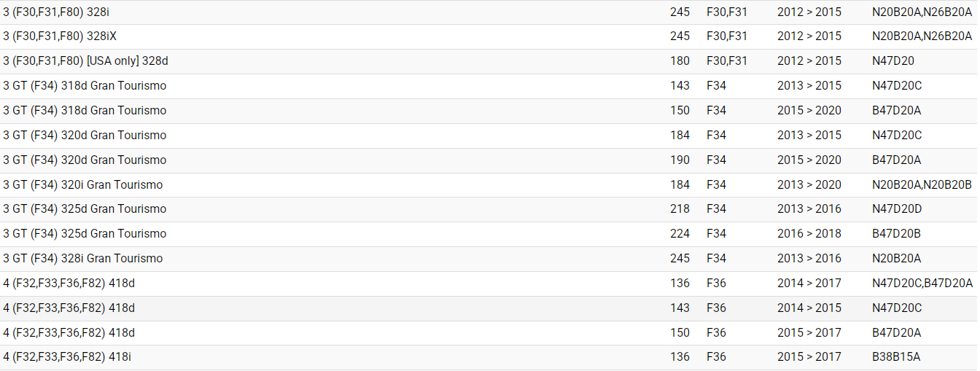
Task: Click engine code B38B15A
Action: click(896, 357)
